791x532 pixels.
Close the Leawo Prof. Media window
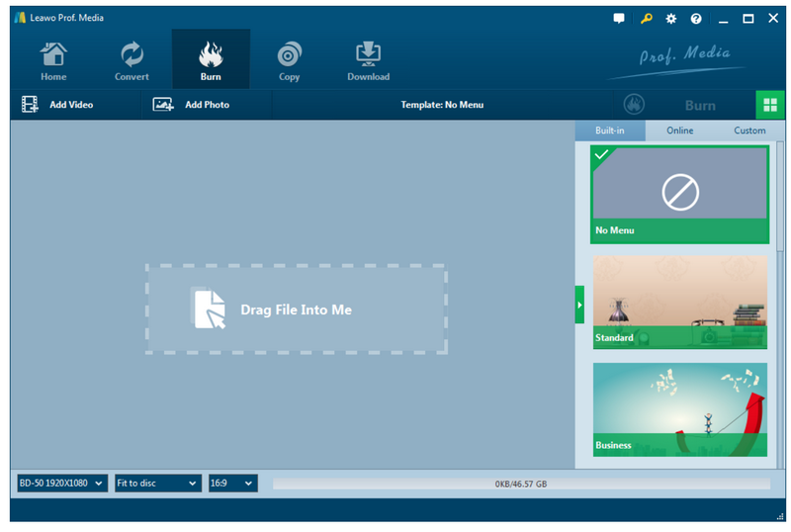click(x=773, y=18)
